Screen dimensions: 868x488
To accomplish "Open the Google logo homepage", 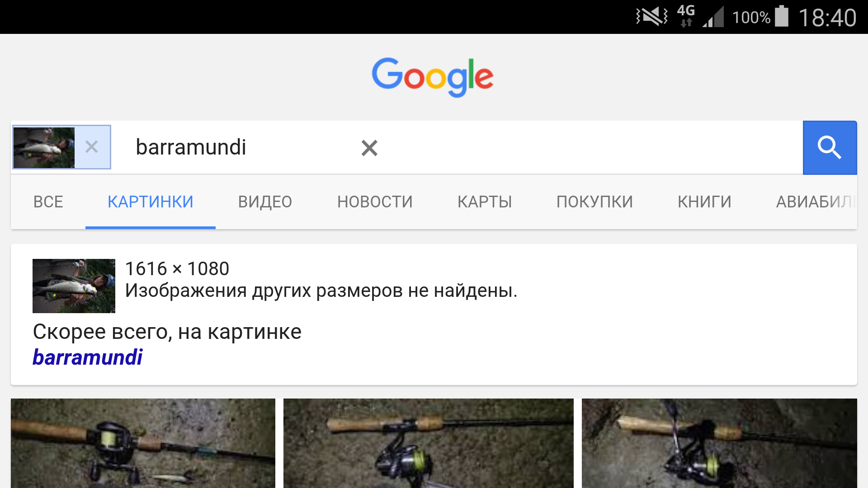I will click(433, 77).
